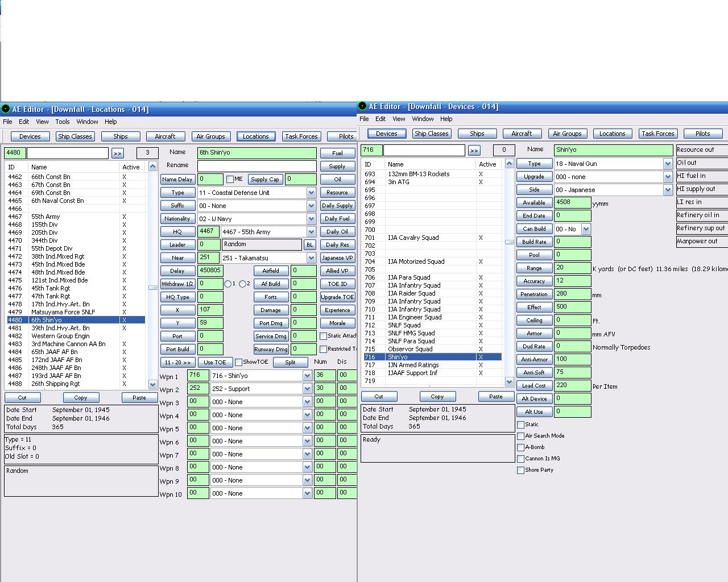Select the Withdraw radio option 1
The width and height of the screenshot is (728, 582).
228,284
